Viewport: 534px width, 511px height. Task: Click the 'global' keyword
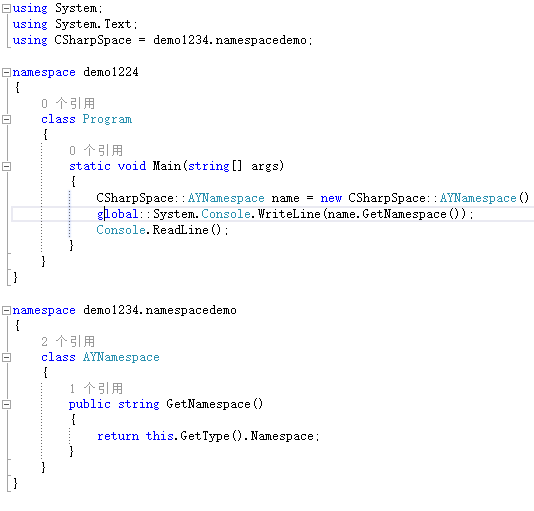coord(118,214)
